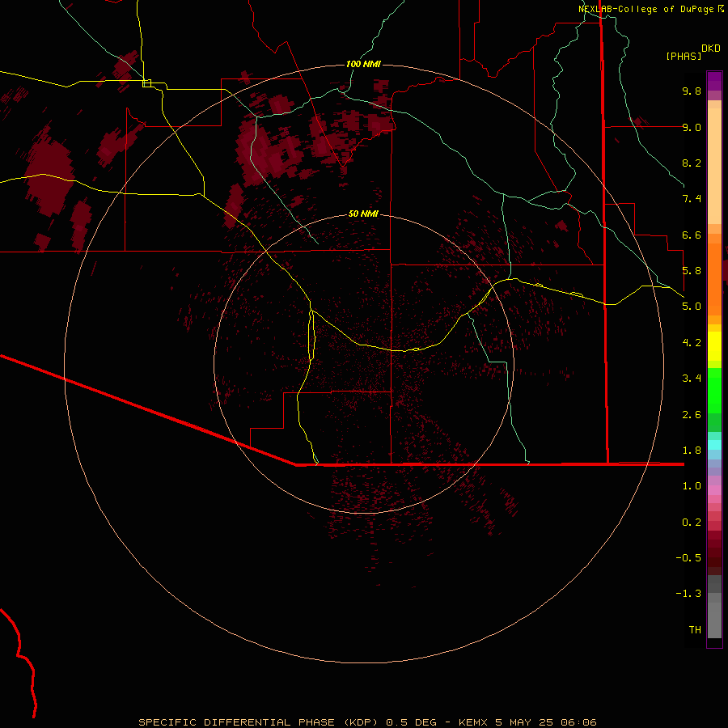This screenshot has width=728, height=728.
Task: Click the 9.0 scale value
Action: (x=692, y=127)
